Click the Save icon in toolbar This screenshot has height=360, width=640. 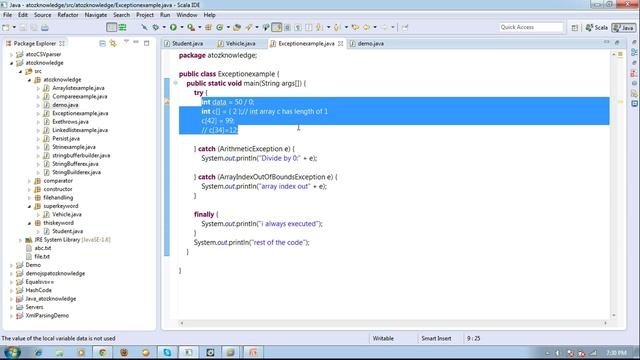[x=23, y=27]
